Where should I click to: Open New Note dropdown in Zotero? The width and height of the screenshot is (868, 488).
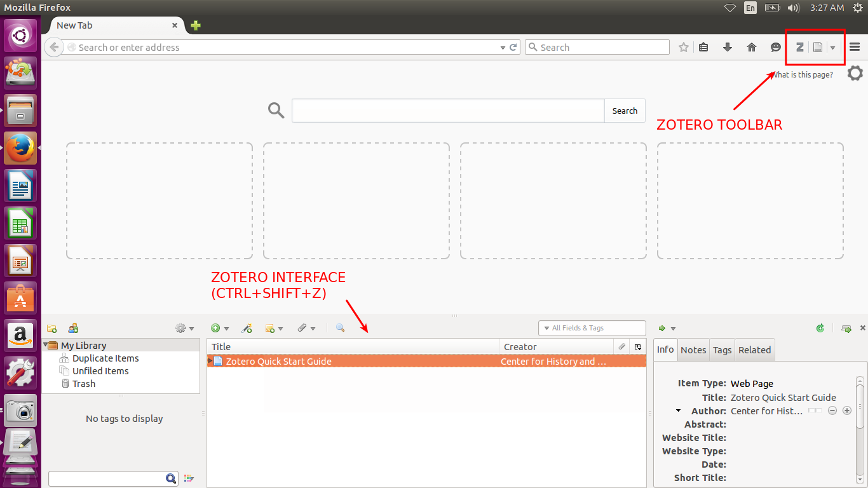(x=274, y=328)
